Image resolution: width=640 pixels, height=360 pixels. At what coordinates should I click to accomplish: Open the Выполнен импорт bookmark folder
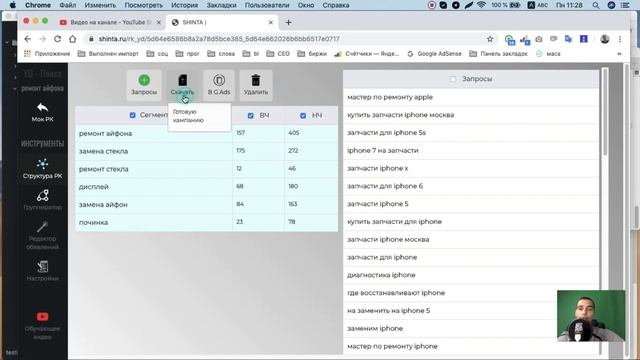point(108,54)
